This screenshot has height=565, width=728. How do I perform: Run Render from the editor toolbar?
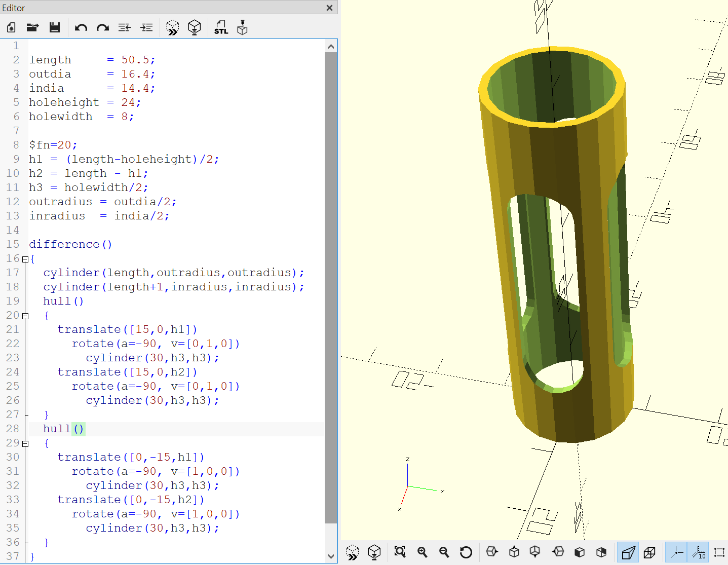pos(195,27)
